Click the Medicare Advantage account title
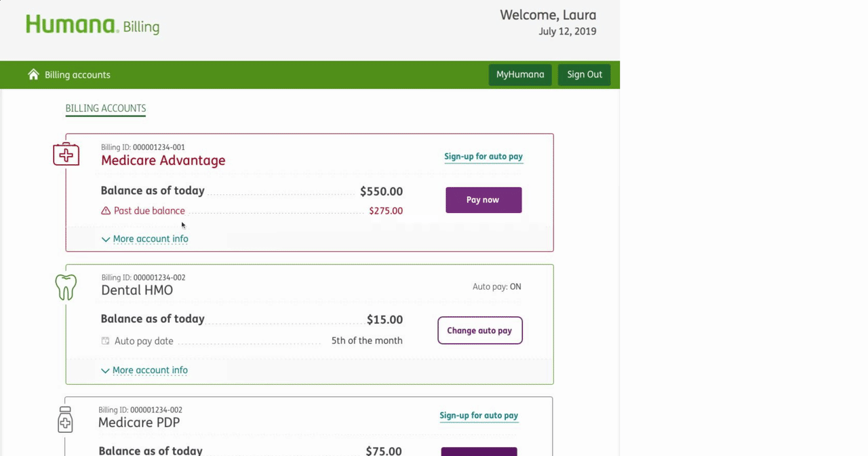 [163, 161]
